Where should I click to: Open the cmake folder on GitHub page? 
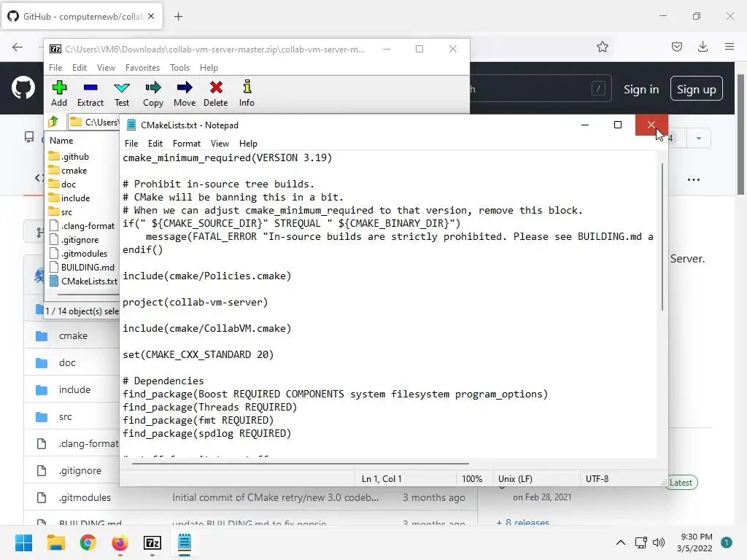(73, 335)
